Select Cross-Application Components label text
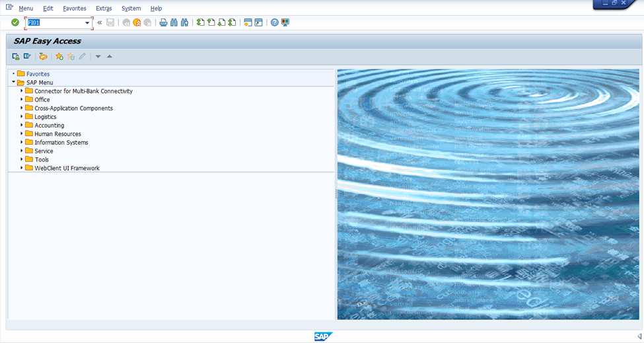This screenshot has width=644, height=343. (73, 108)
